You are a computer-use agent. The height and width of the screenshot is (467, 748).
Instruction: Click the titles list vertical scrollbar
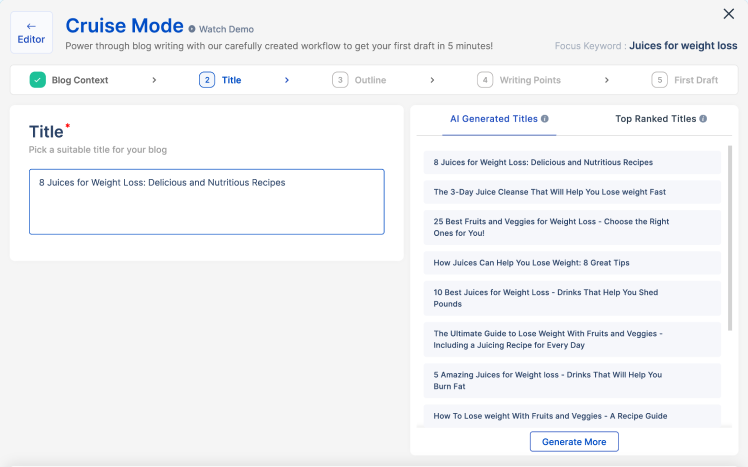click(729, 238)
